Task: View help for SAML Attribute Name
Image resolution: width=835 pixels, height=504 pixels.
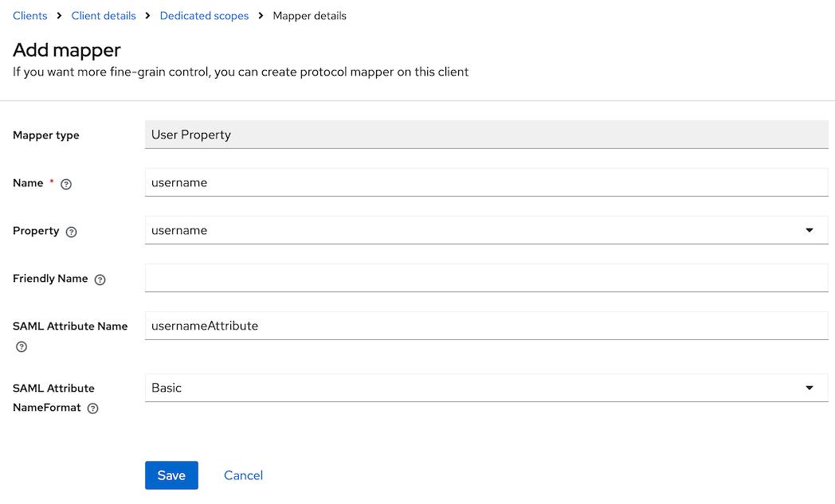Action: click(x=22, y=346)
